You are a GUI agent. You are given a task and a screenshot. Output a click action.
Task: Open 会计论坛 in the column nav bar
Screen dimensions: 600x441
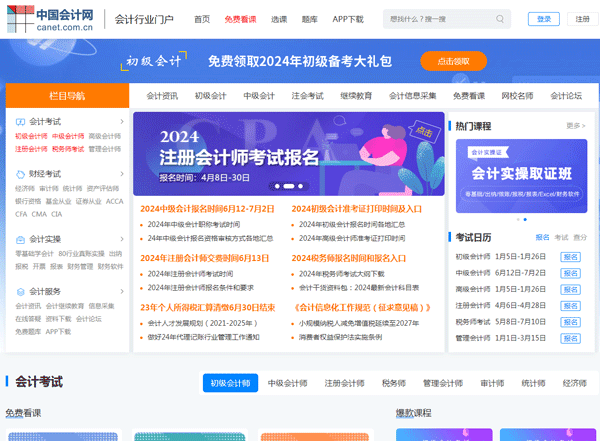[566, 96]
